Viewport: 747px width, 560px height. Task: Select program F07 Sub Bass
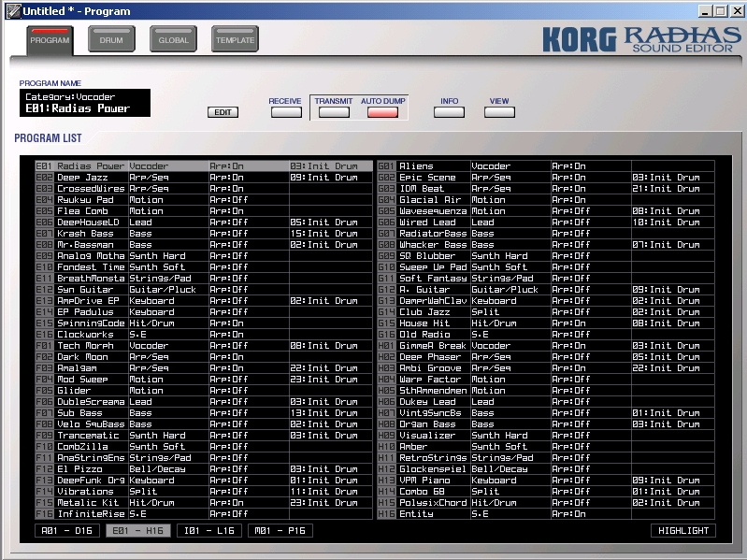[204, 413]
